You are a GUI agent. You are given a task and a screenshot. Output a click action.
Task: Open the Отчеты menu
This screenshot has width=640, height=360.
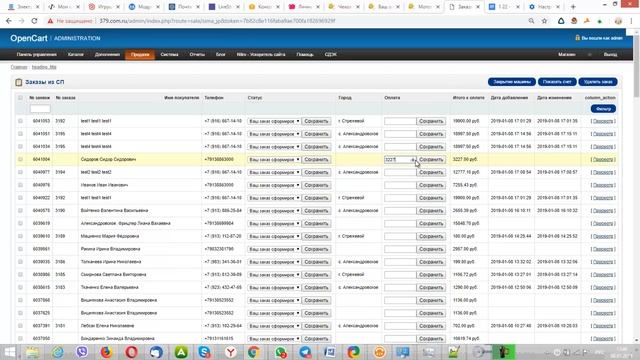[x=197, y=54]
